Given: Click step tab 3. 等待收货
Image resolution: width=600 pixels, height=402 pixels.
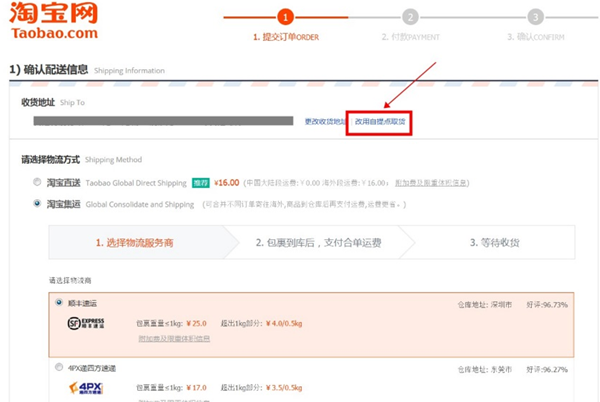Looking at the screenshot, I should pyautogui.click(x=494, y=243).
